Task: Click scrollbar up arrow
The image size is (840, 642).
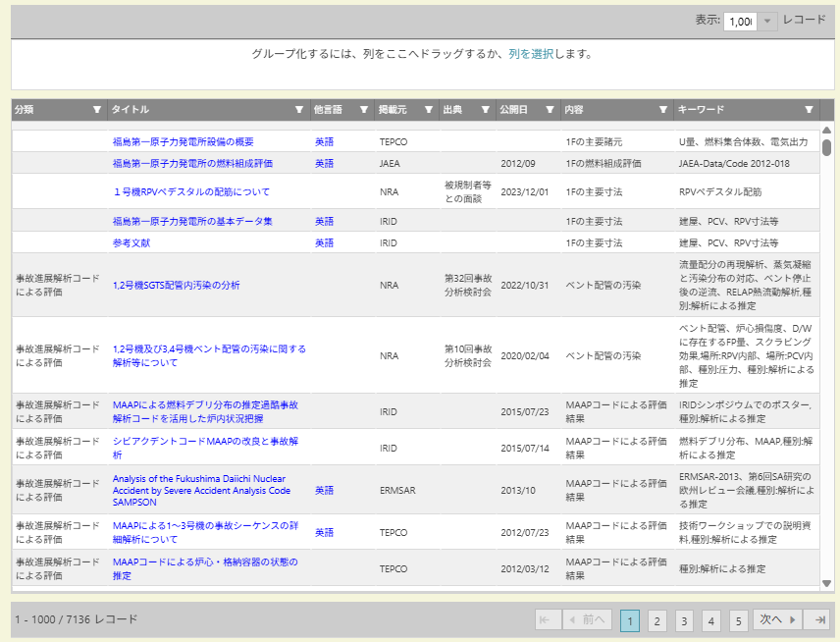Action: tap(826, 130)
